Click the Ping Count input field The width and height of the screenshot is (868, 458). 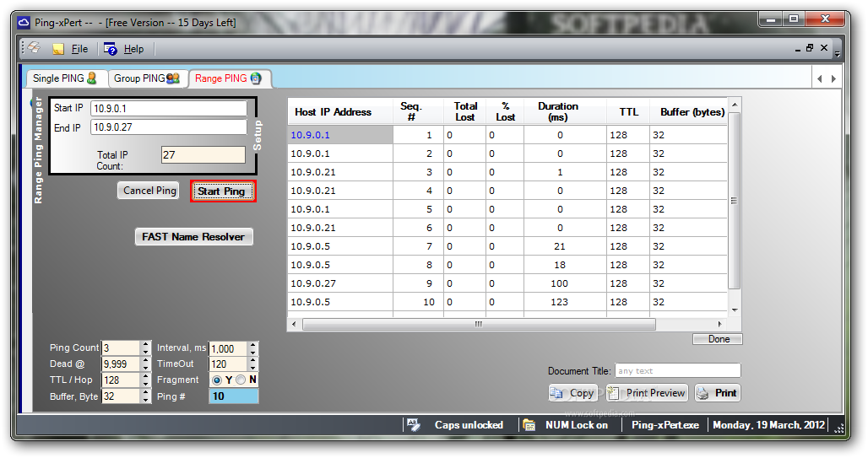(x=122, y=348)
